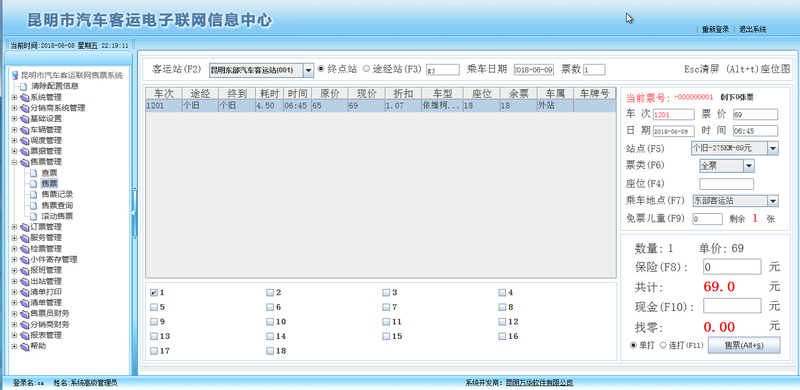Click the 售票(Alt+s) button
Screen dimensions: 800x390
[x=744, y=346]
